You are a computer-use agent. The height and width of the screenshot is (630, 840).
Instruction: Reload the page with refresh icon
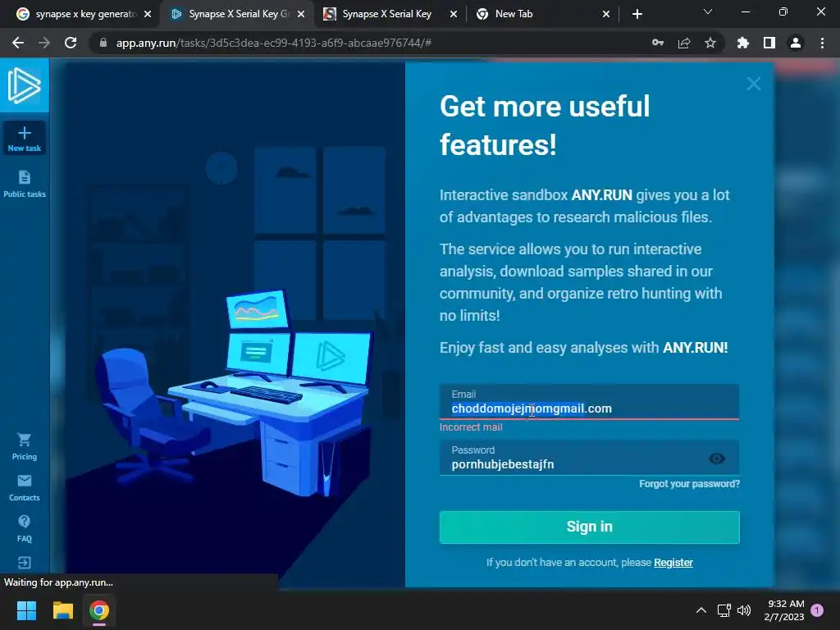coord(71,43)
